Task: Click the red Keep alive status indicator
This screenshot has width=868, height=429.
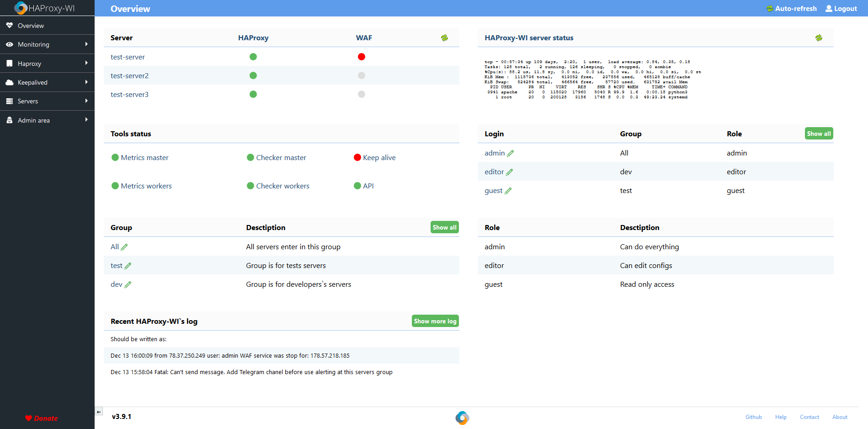Action: (357, 157)
